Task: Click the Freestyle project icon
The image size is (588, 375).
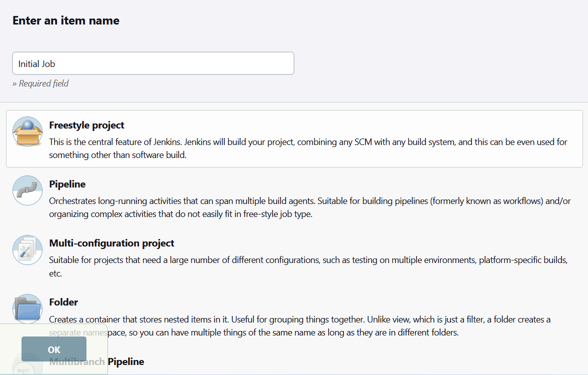Action: tap(27, 131)
